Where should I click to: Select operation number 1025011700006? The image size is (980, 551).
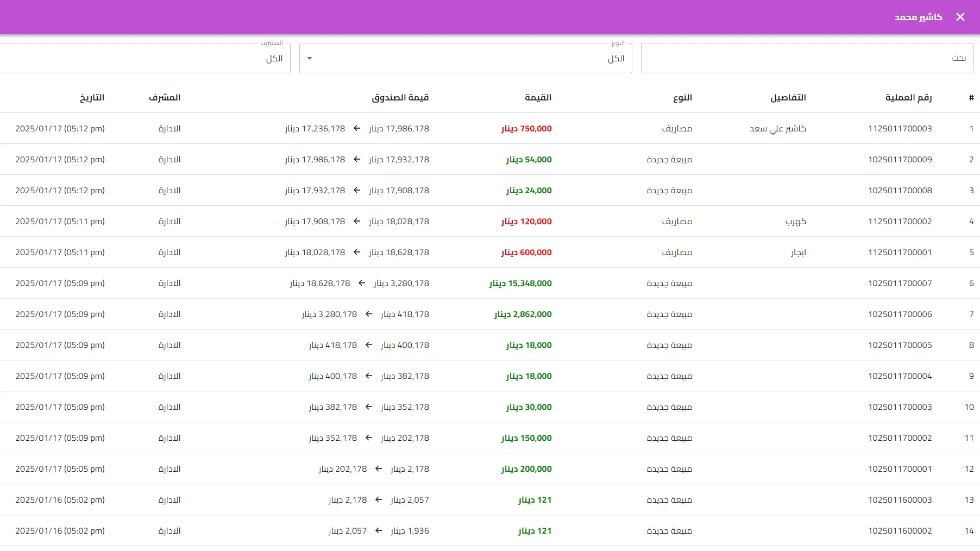click(900, 314)
